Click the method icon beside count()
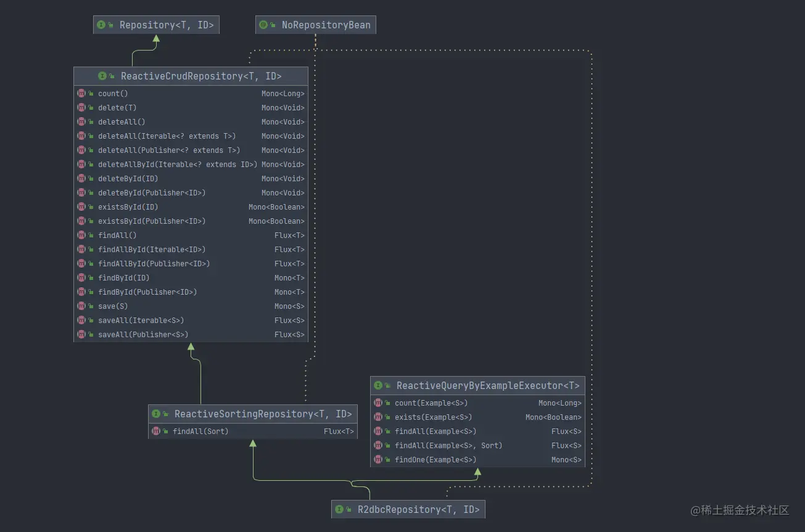 [x=81, y=94]
